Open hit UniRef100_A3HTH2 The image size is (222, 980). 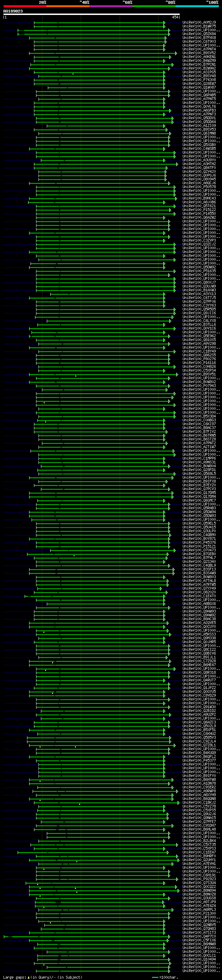point(199,164)
